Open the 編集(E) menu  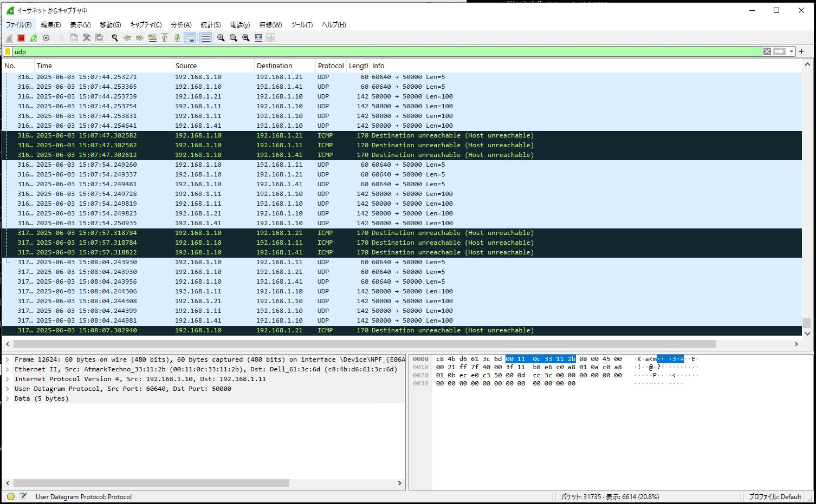tap(50, 25)
